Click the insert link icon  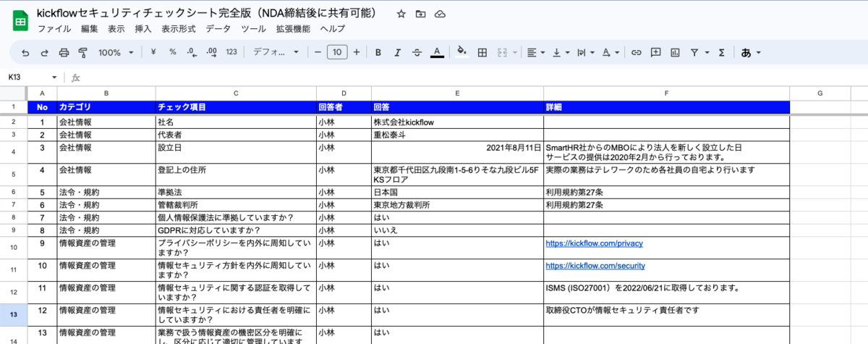pos(637,52)
